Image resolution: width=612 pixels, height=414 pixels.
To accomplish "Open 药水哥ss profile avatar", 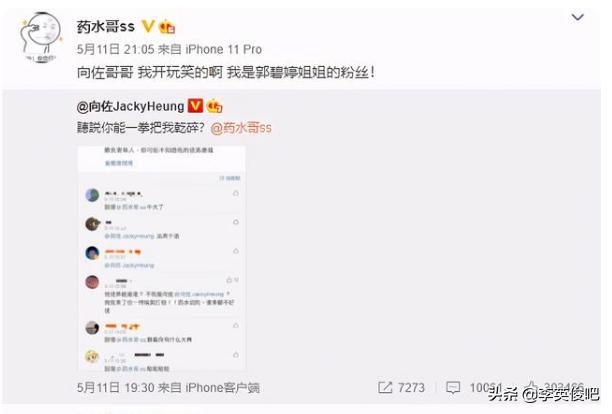I will [41, 38].
